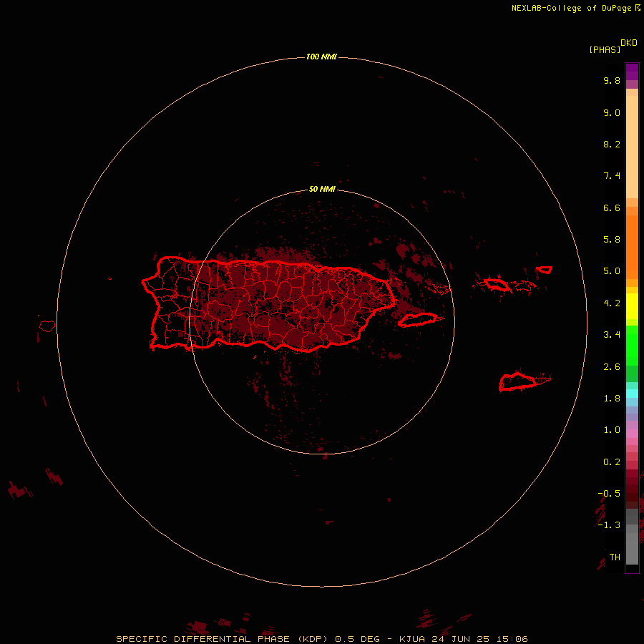
Task: Click the DKD units label above colorbar
Action: (x=629, y=43)
